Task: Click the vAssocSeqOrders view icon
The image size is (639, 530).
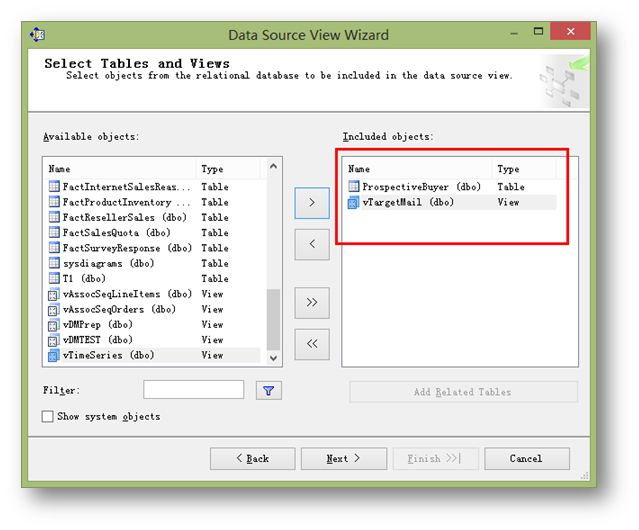Action: tap(53, 310)
